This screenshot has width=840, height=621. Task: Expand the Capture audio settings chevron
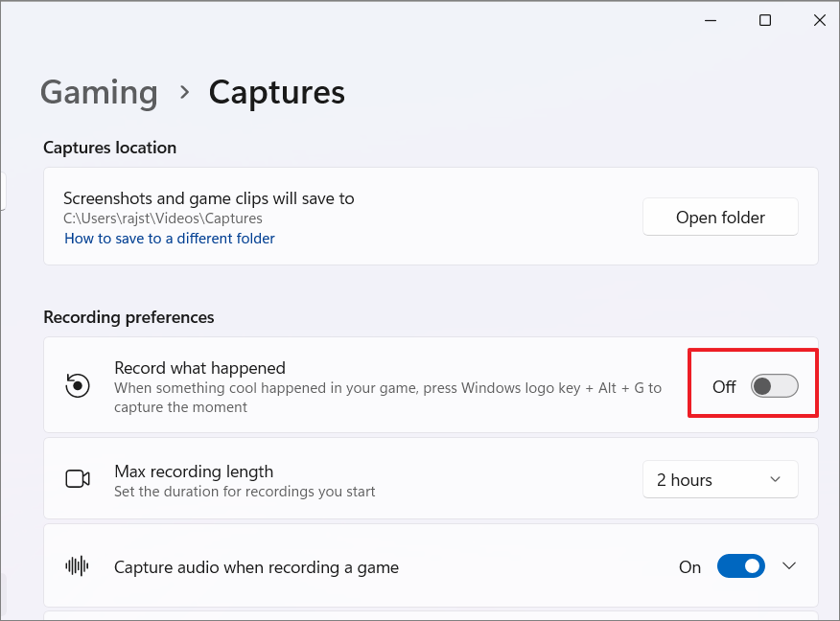click(789, 565)
